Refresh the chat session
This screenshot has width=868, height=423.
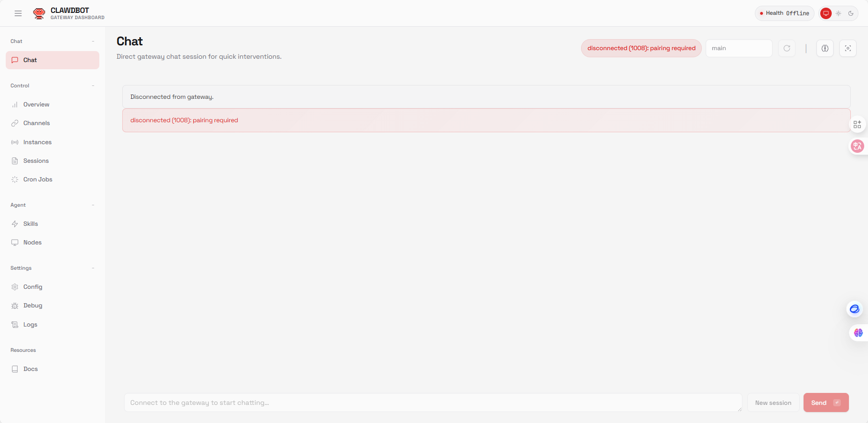(x=787, y=48)
